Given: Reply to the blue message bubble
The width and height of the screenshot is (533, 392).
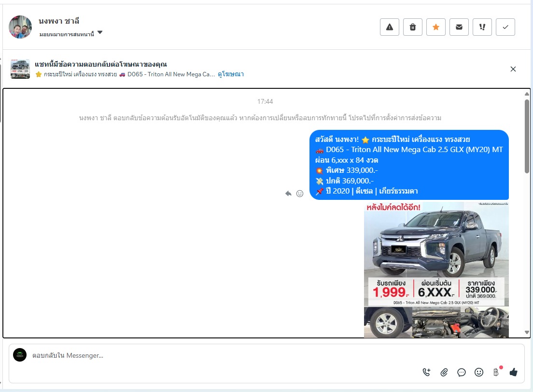Looking at the screenshot, I should point(288,194).
